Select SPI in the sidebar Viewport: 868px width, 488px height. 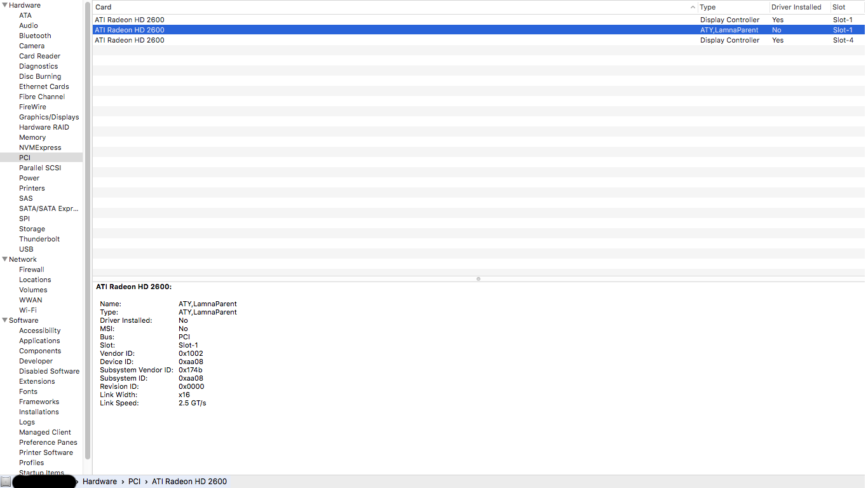(x=24, y=219)
